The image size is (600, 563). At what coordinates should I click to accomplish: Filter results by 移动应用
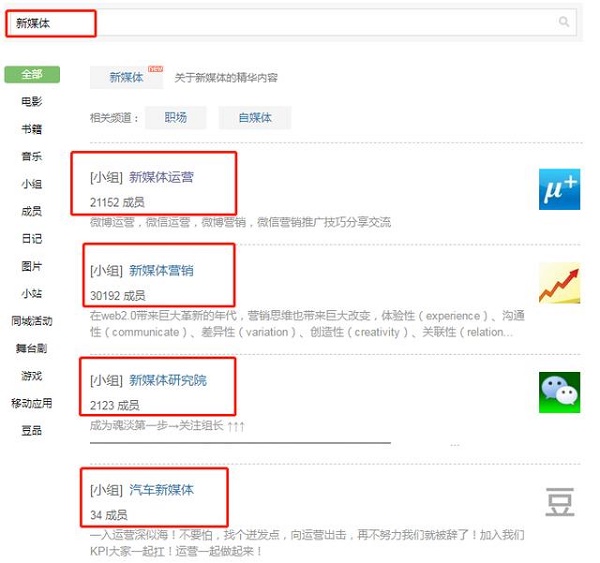[32, 403]
